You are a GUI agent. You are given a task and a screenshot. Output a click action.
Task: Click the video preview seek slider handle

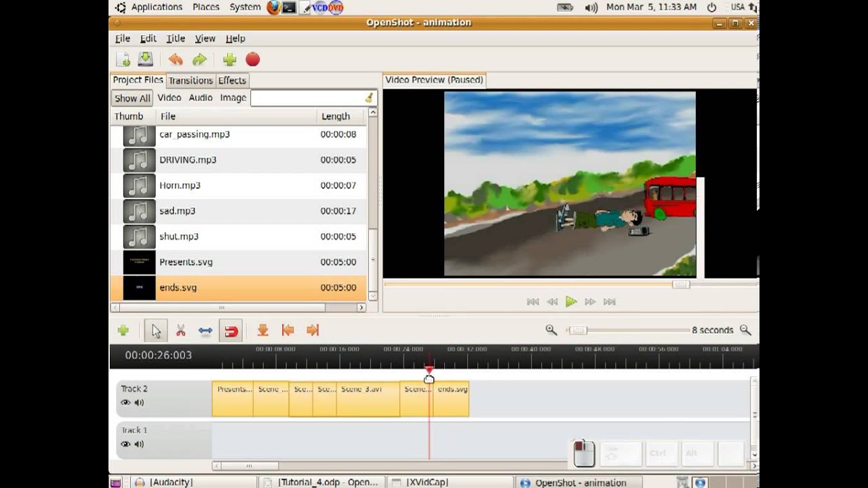point(681,285)
